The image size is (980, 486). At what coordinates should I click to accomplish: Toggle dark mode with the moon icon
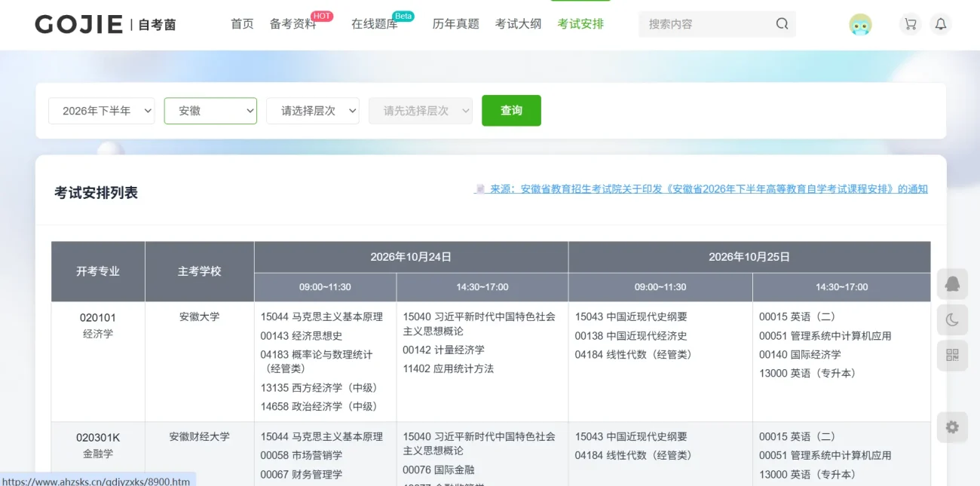click(952, 320)
